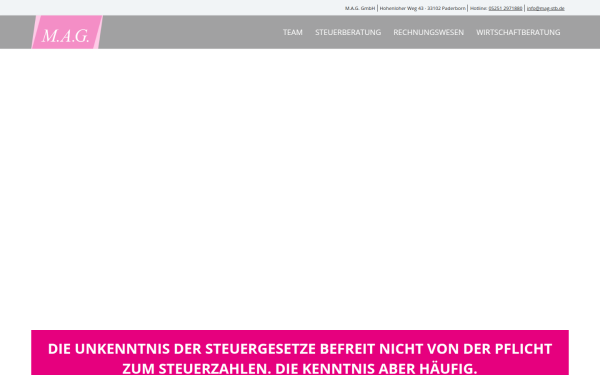This screenshot has width=600, height=375.
Task: Call the hotline number 05251 2971880
Action: click(x=505, y=8)
